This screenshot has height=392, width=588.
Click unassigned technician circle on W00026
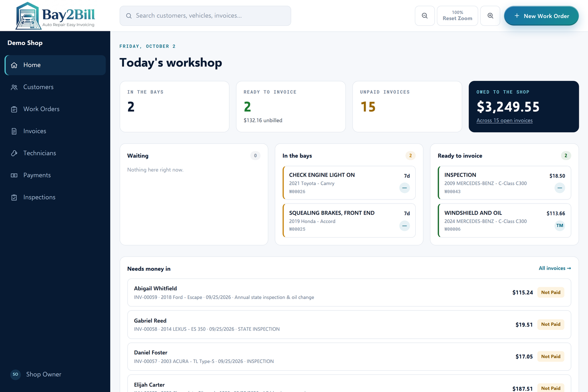tap(405, 188)
